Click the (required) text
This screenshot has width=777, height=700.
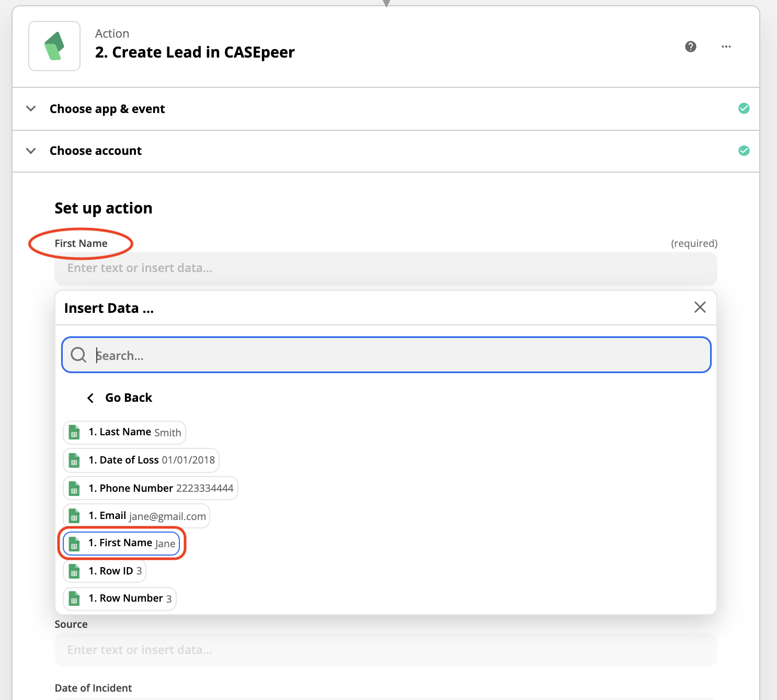(694, 243)
